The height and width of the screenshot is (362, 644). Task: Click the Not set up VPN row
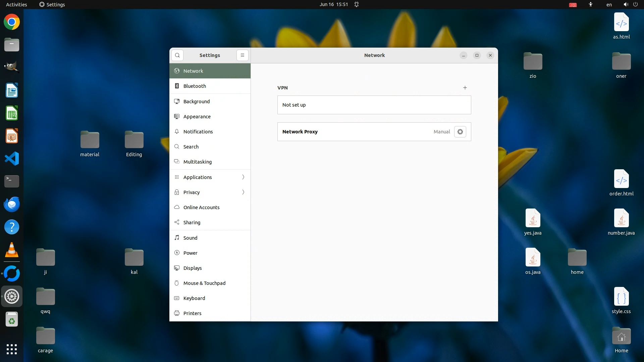[374, 105]
